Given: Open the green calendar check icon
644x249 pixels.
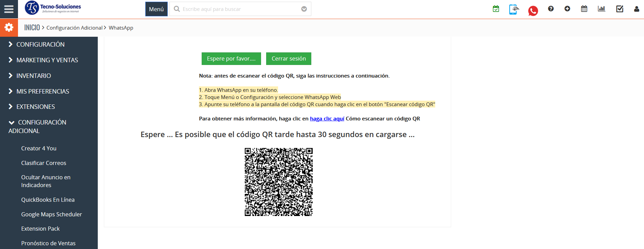Looking at the screenshot, I should (496, 9).
